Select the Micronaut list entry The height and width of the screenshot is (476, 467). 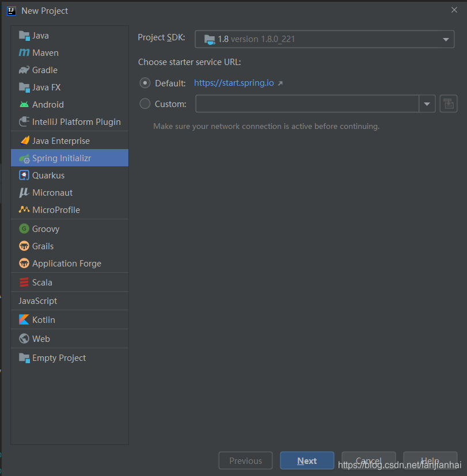tap(70, 193)
